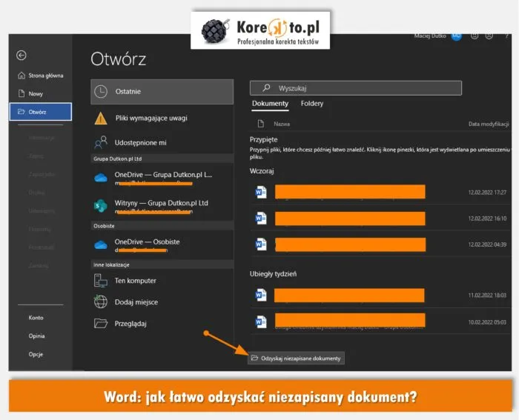Click the SharePoint icon beside Witryny
The height and width of the screenshot is (420, 519).
(x=101, y=206)
